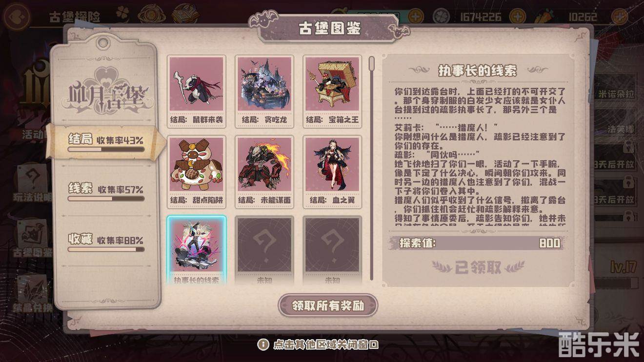Click the second locked 未知 card
The width and height of the screenshot is (644, 362).
332,250
